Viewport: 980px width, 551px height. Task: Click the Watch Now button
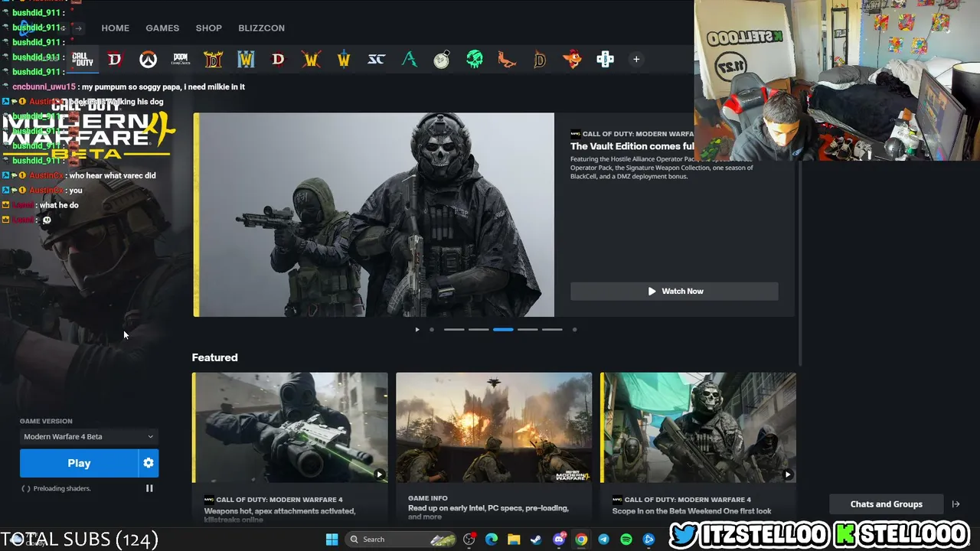coord(674,291)
